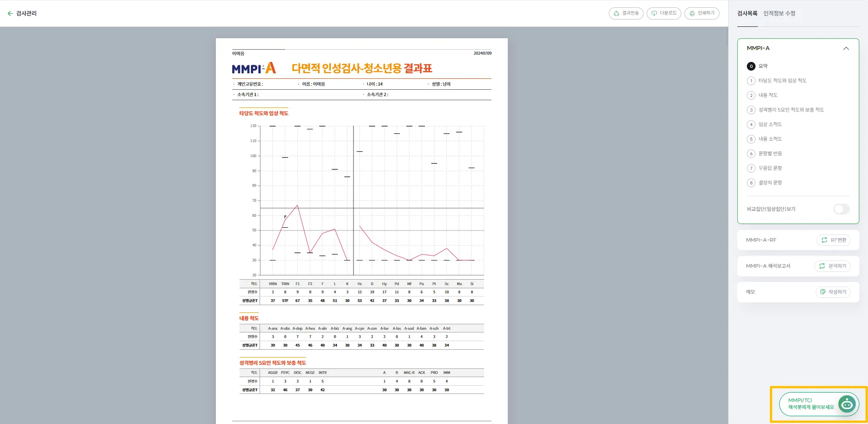Click the TRIN T-score value 57F
This screenshot has height=424, width=868.
[x=285, y=301]
